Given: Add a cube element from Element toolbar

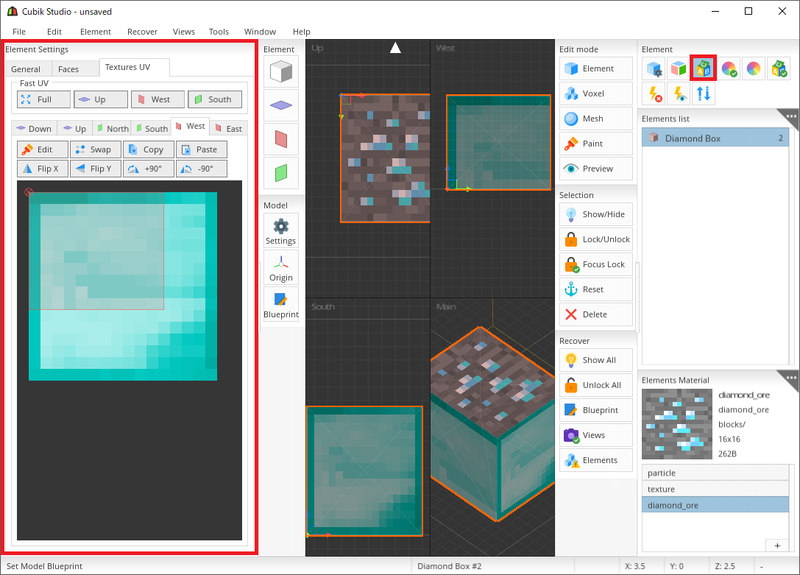Looking at the screenshot, I should point(281,71).
